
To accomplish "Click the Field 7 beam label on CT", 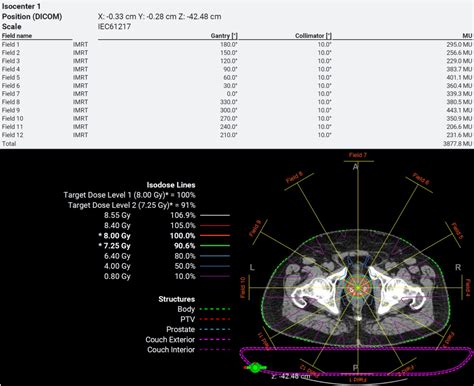I will (358, 155).
